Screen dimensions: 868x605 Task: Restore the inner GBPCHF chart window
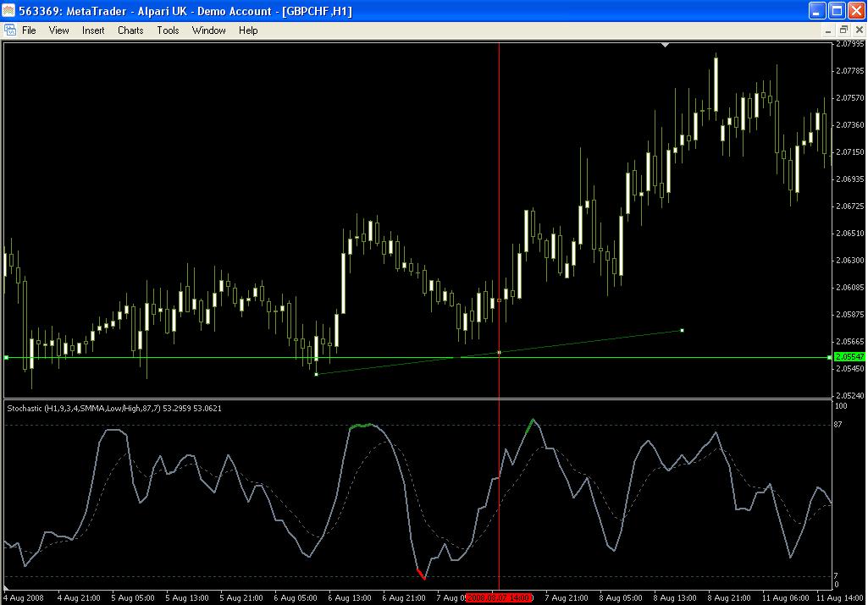pos(843,30)
